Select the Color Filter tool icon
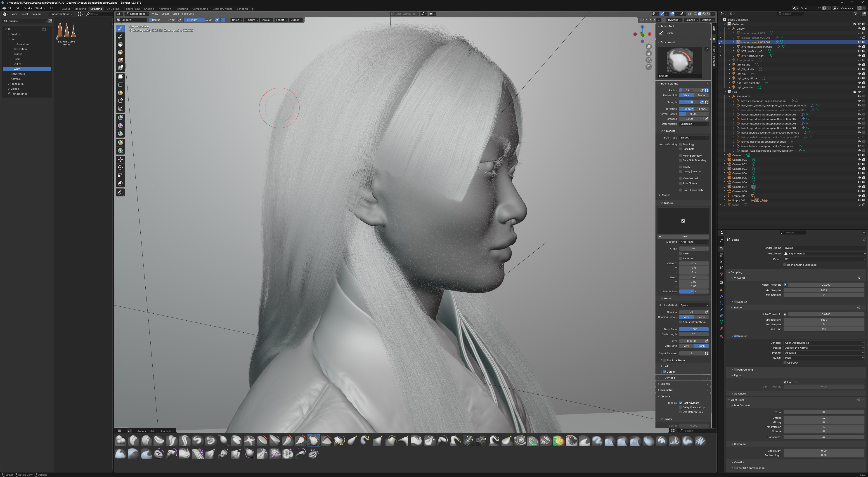 tap(120, 133)
